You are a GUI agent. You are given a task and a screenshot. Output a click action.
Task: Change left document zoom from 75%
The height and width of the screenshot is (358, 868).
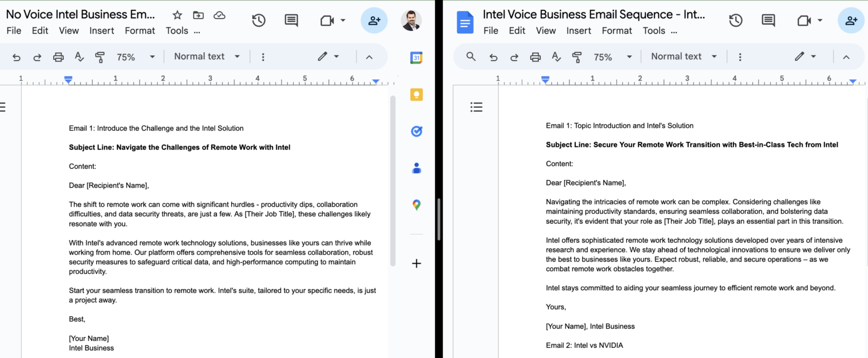click(x=136, y=56)
